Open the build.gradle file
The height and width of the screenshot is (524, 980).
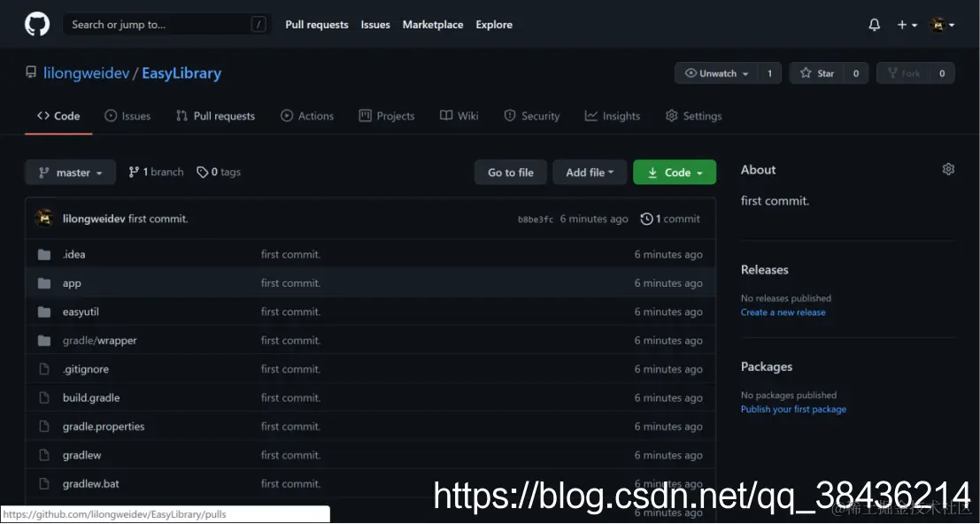pyautogui.click(x=91, y=397)
